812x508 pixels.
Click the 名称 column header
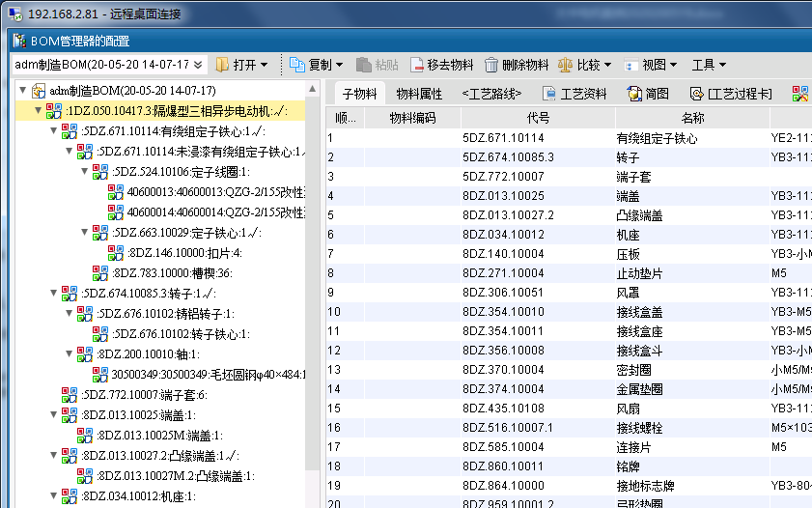[692, 118]
